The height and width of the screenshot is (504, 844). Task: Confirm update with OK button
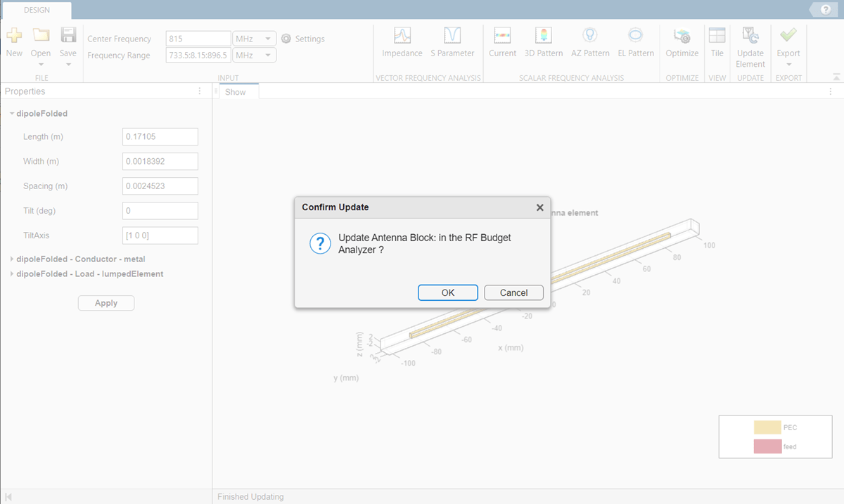[x=448, y=292]
